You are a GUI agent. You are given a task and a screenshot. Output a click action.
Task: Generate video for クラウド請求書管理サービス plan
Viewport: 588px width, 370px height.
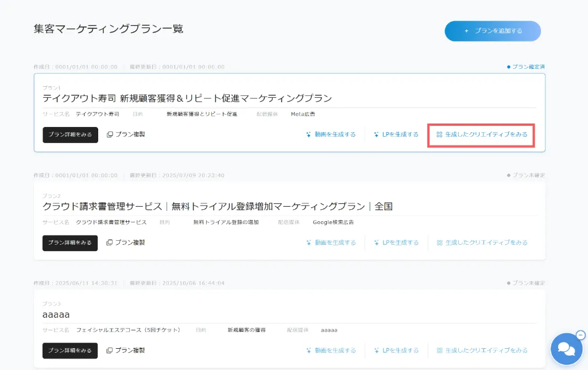click(331, 242)
